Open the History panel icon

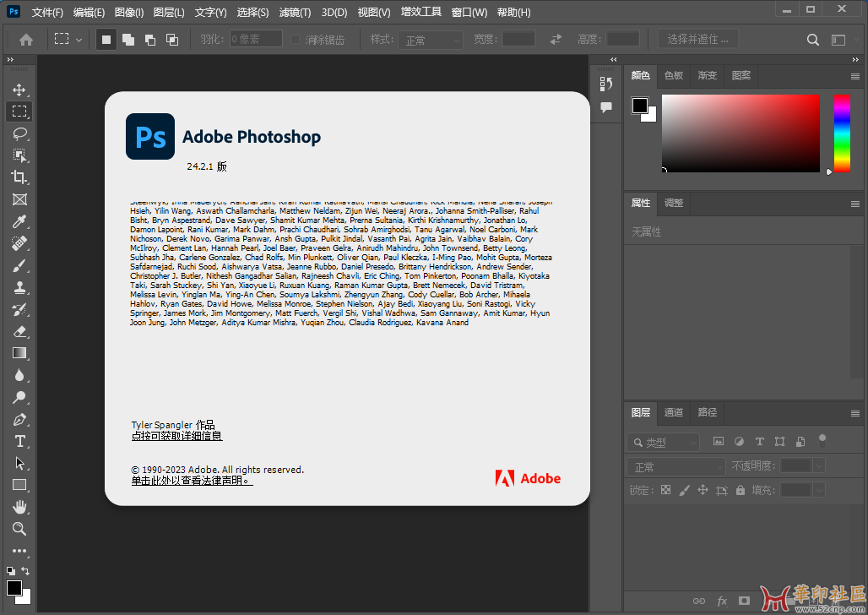606,84
